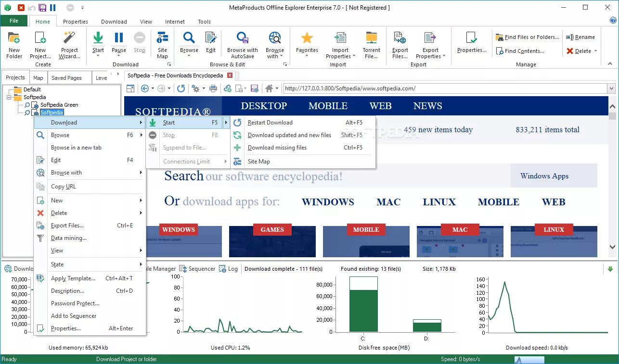Close the Softpedia browser tab
619x364 pixels.
[x=230, y=75]
